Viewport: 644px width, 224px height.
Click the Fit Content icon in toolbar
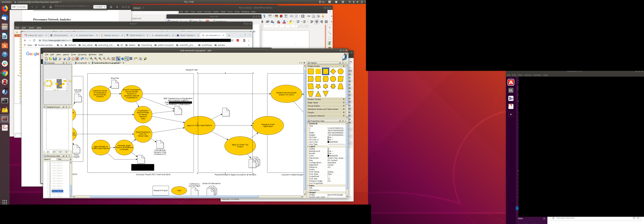113,59
